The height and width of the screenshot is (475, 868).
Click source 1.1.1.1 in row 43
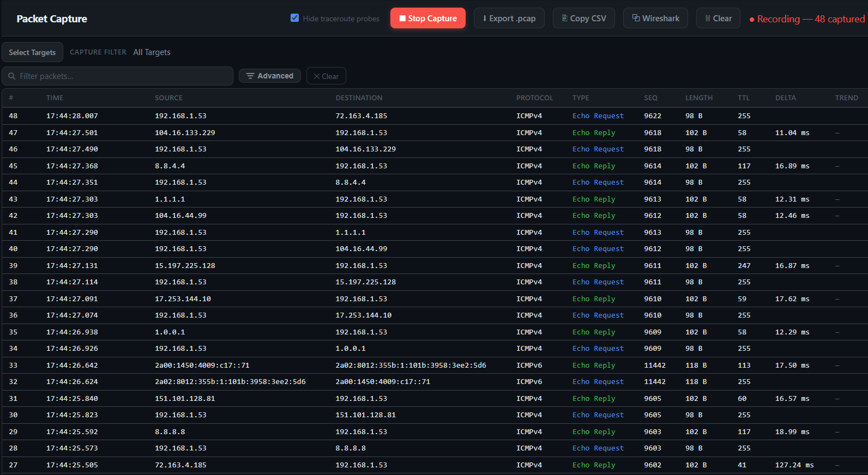pos(170,199)
